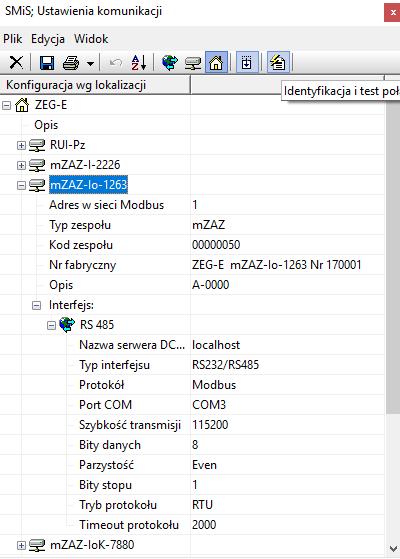Screen dimensions: 400x559
Task: Select the RUI-Pz tree item
Action: pos(67,145)
